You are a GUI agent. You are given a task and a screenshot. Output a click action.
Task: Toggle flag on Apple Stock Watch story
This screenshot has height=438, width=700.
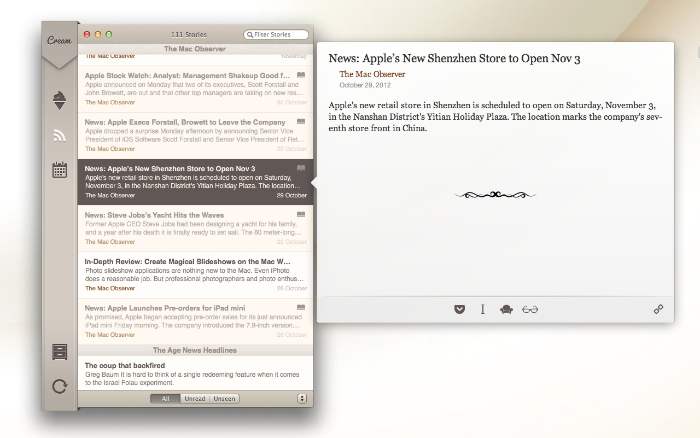(x=301, y=75)
